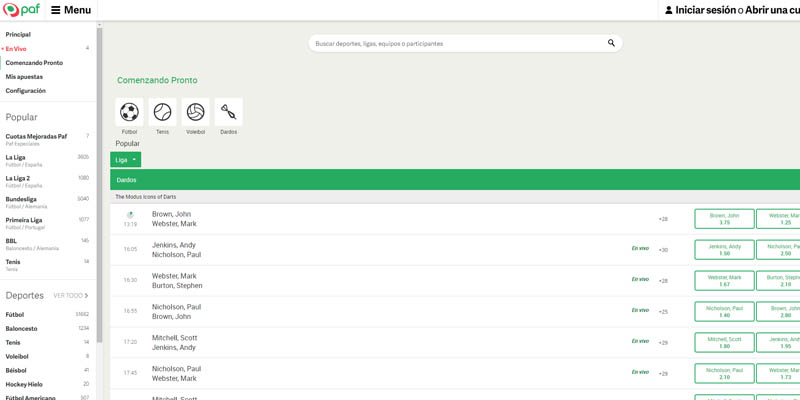Screen dimensions: 800x400
Task: Open Mitchell, Scott vs Jenkins, Andy match
Action: tap(174, 343)
